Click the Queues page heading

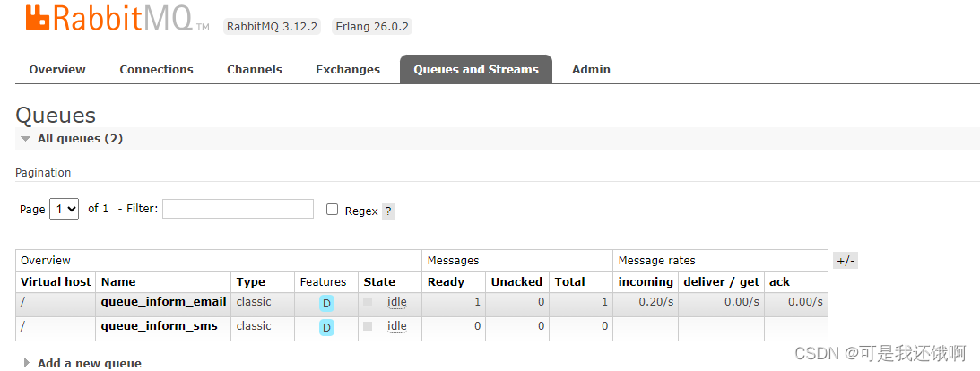click(56, 116)
